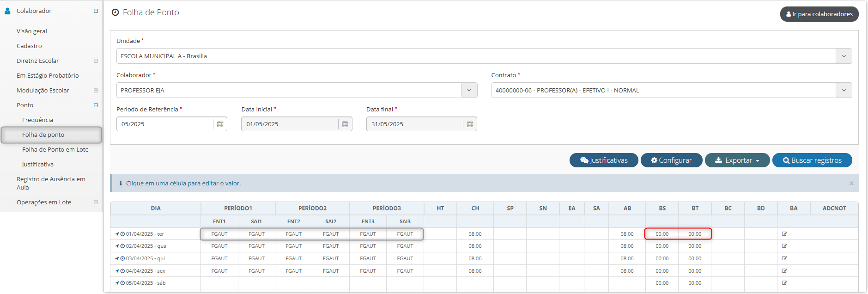868x294 pixels.
Task: Select Folha de Ponto em Lote
Action: 55,149
